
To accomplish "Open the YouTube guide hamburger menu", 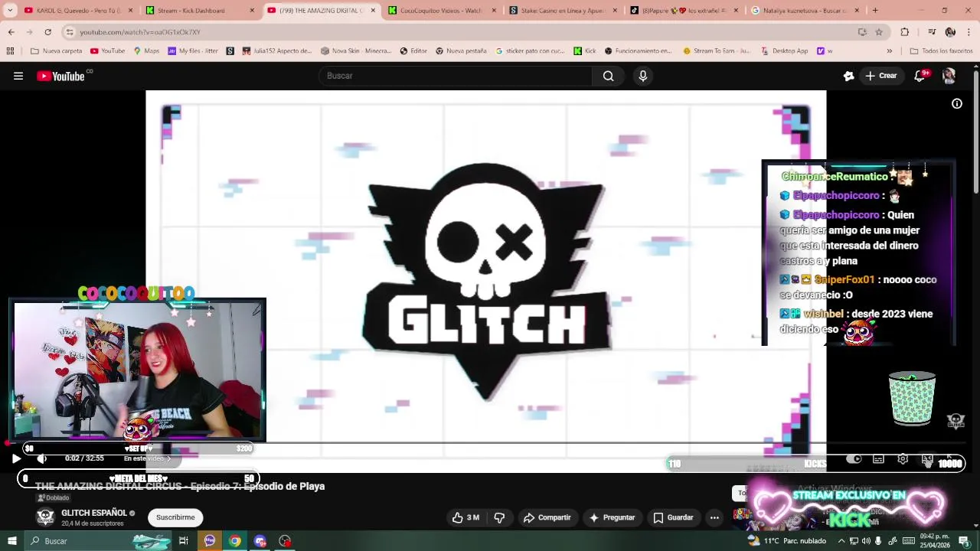I will tap(18, 76).
